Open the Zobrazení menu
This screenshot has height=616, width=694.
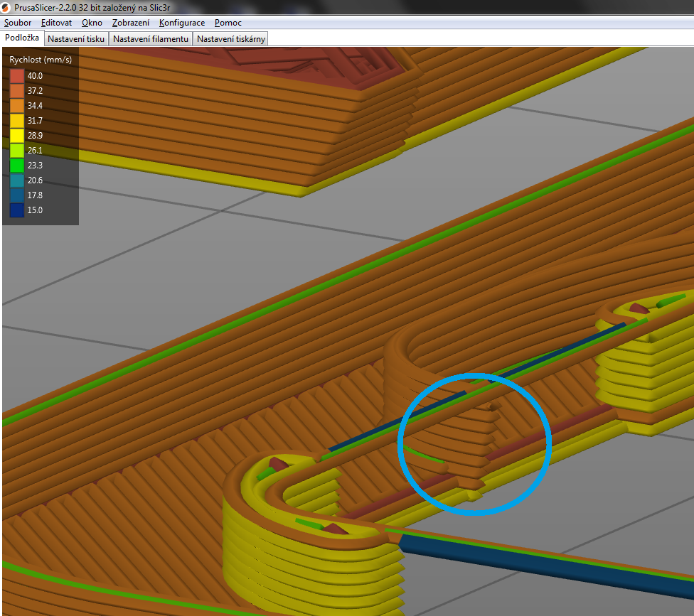pyautogui.click(x=131, y=23)
